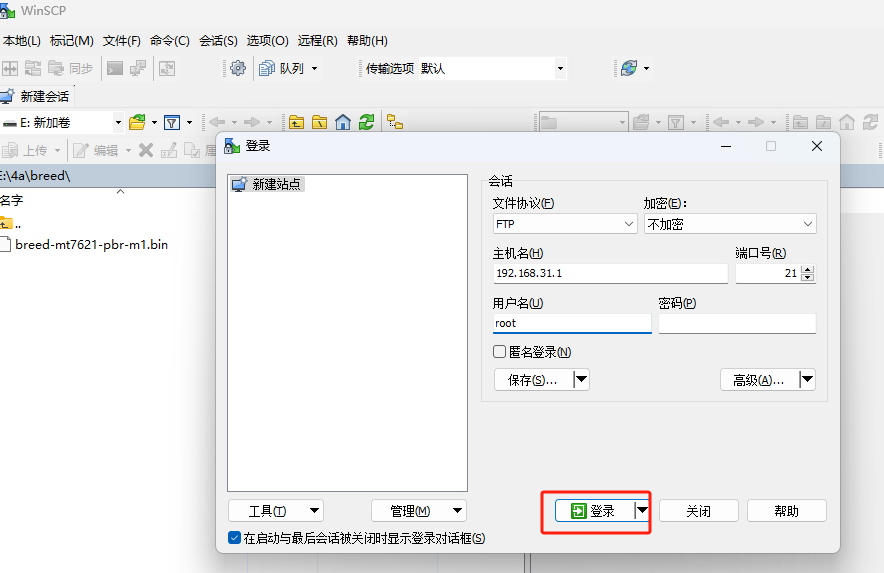The width and height of the screenshot is (884, 573).
Task: Click the 编辑 edit toolbar button
Action: click(97, 151)
